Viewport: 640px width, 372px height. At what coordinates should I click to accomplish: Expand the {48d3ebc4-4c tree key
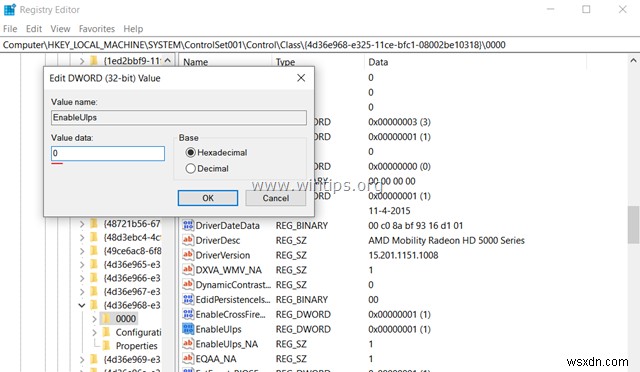click(82, 237)
